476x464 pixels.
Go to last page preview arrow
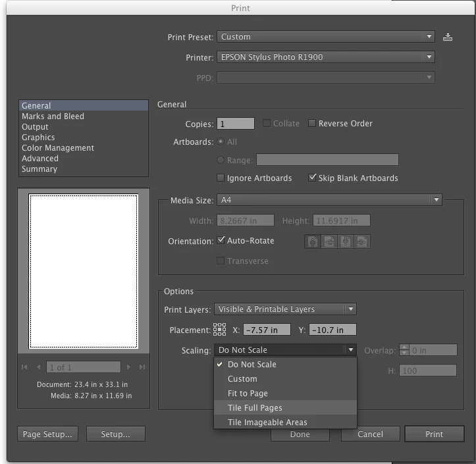(142, 367)
